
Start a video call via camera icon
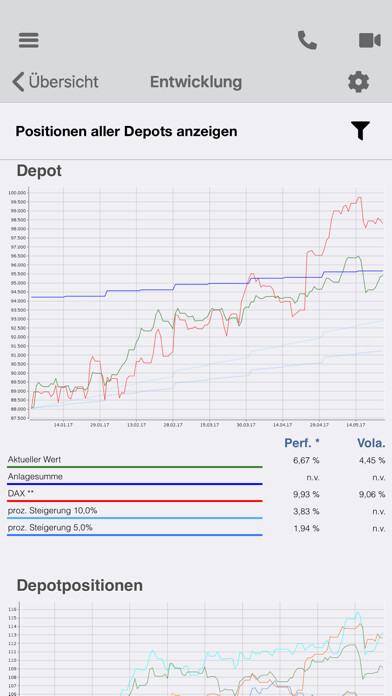(370, 40)
